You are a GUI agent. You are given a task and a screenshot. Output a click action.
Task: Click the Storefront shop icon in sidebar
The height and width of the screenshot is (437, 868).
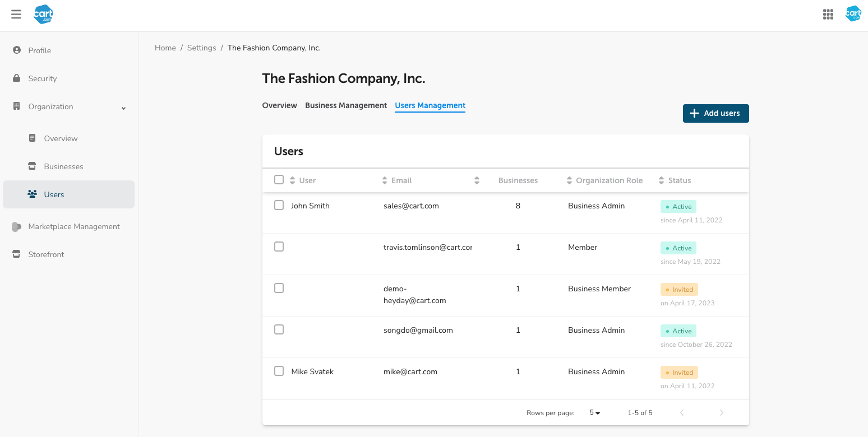pos(17,254)
